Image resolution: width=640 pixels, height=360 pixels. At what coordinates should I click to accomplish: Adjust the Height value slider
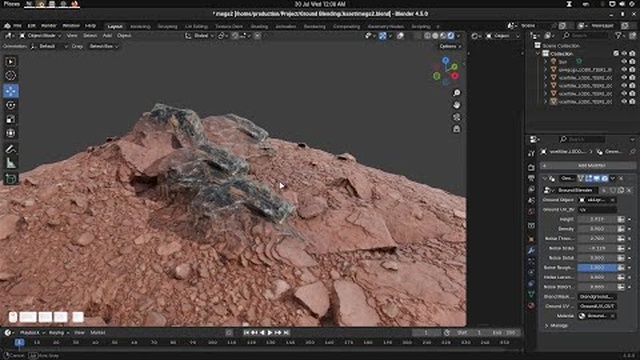tap(597, 219)
